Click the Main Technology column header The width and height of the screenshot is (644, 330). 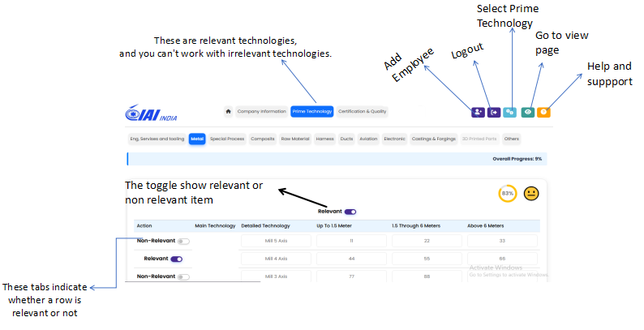click(215, 225)
